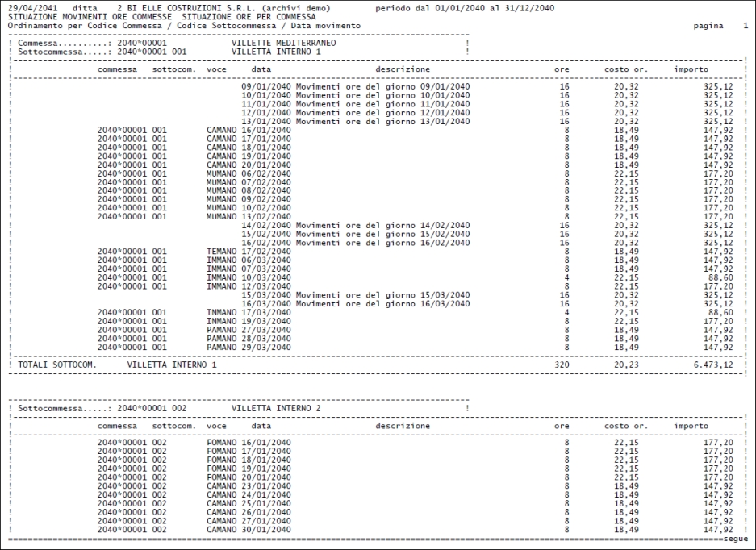The height and width of the screenshot is (550, 756).
Task: Click the average hourly cost 20,23
Action: [x=626, y=365]
